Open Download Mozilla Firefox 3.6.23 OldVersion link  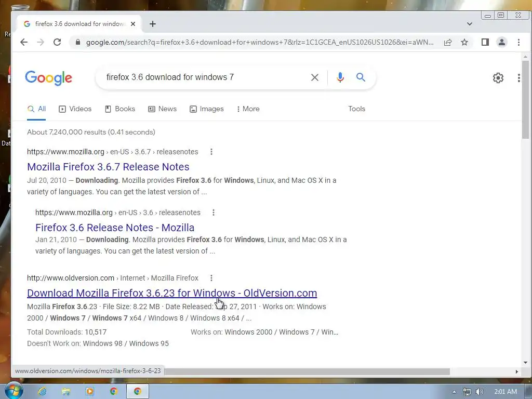172,293
